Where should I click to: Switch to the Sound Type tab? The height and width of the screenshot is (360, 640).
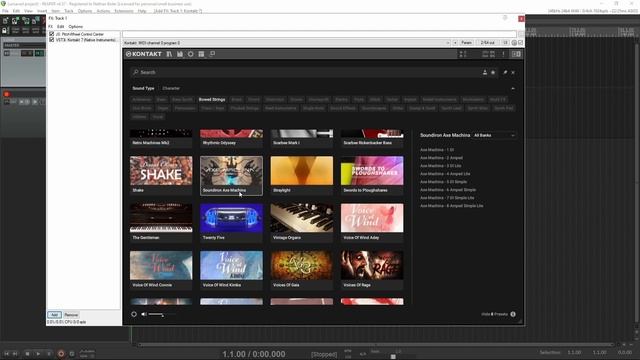tap(143, 88)
